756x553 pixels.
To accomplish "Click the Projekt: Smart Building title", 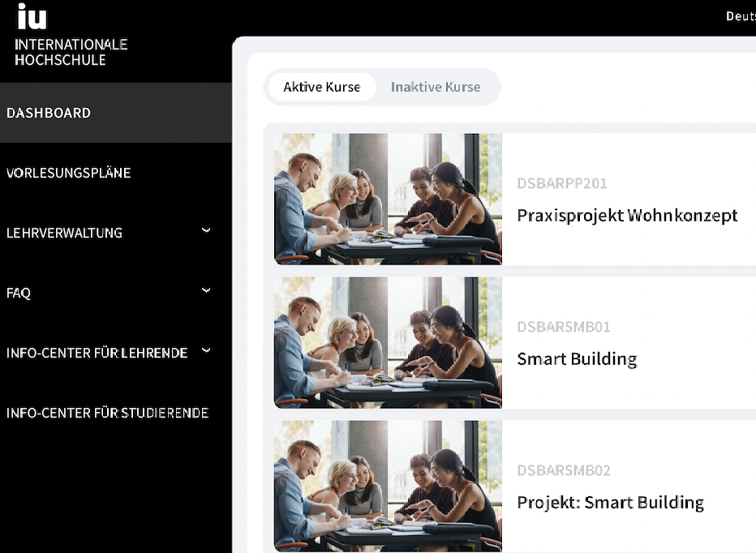I will pos(610,503).
